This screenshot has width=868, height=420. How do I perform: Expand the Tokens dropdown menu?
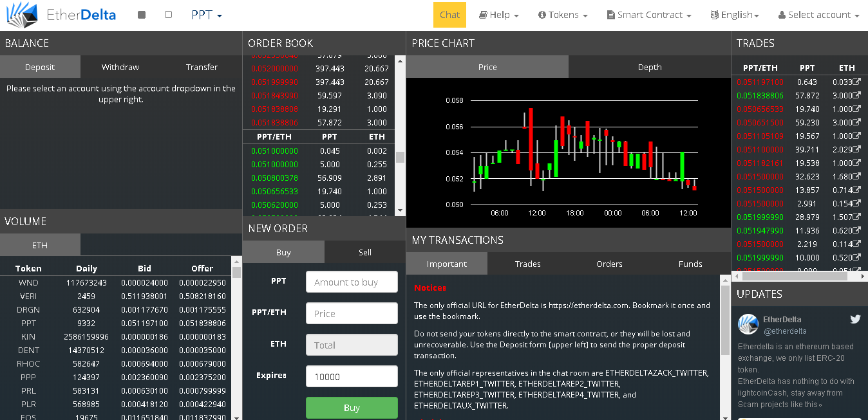563,15
